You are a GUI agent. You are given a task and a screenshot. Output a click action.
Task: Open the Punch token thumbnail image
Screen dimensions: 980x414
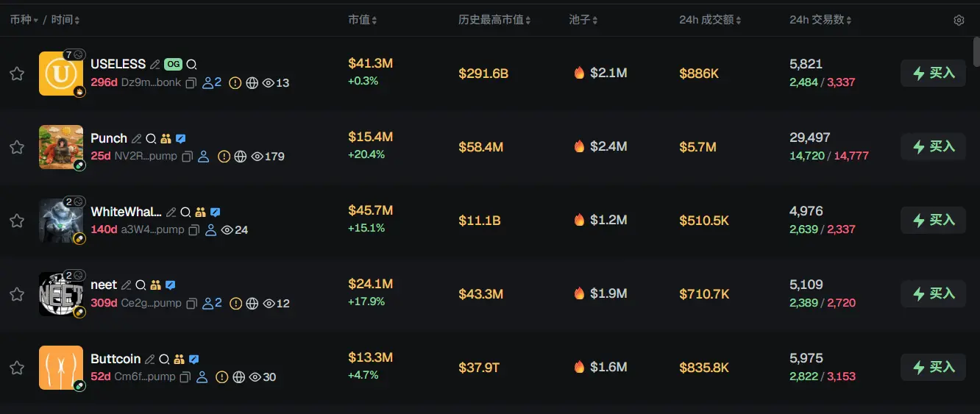[60, 147]
